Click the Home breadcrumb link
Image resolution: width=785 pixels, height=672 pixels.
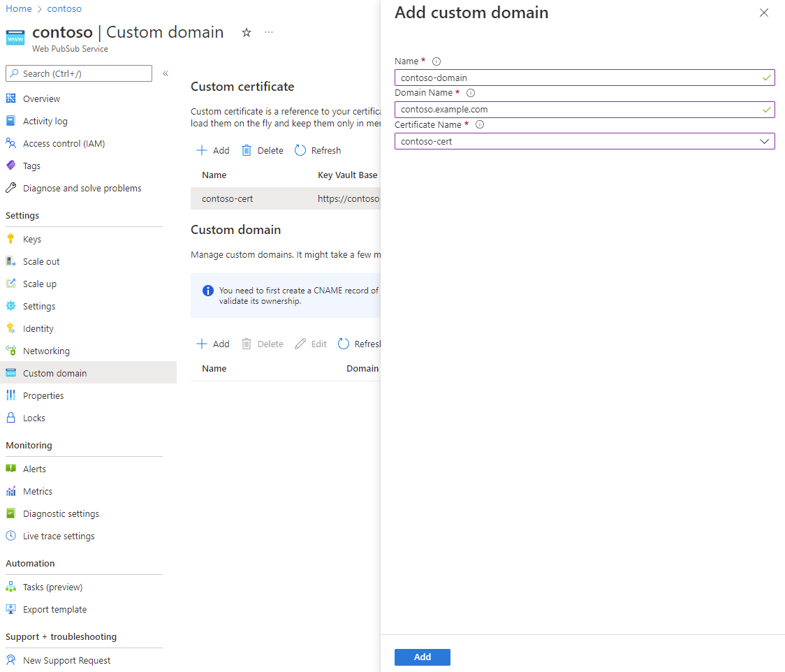pyautogui.click(x=18, y=9)
